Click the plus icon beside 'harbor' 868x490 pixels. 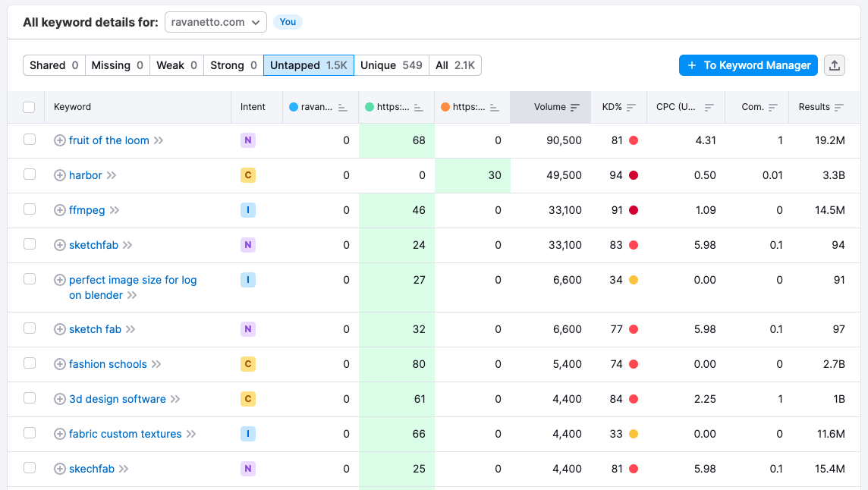(60, 175)
